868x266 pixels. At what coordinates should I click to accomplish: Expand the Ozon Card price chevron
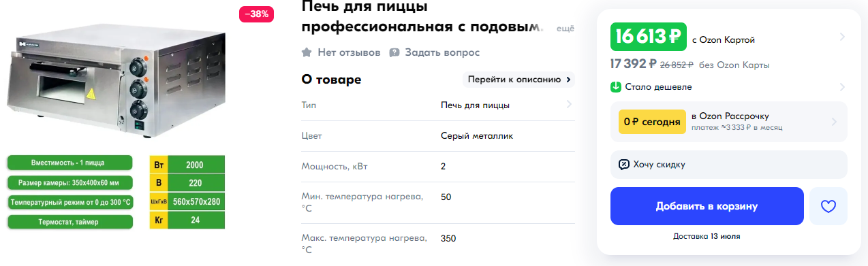click(842, 37)
